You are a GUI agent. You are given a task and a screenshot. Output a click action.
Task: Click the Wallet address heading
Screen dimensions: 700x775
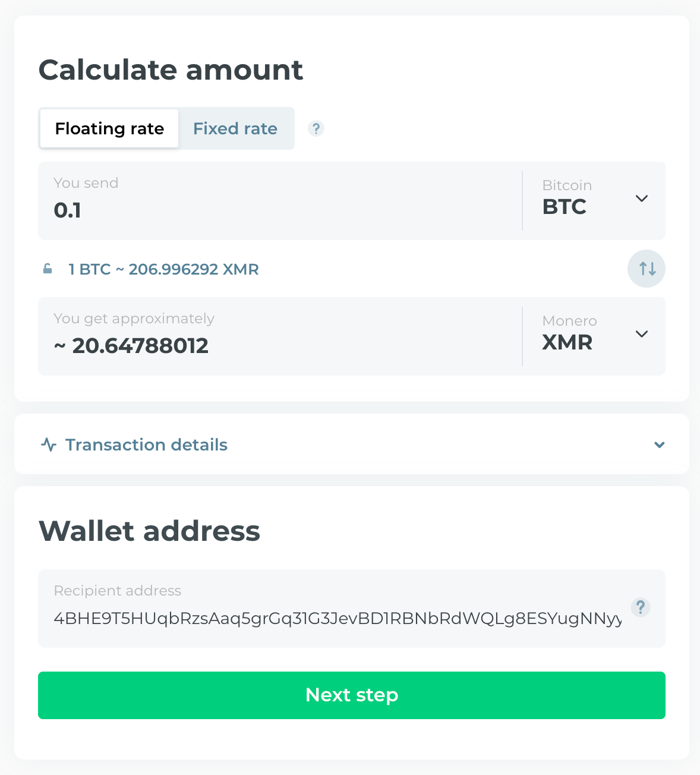click(149, 531)
